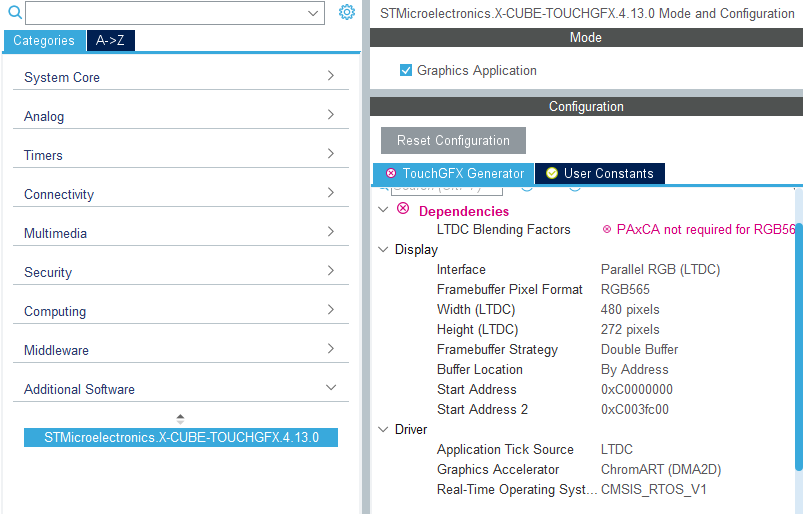Collapse the Dependencies section chevron
Screen dimensions: 803x514
point(383,209)
